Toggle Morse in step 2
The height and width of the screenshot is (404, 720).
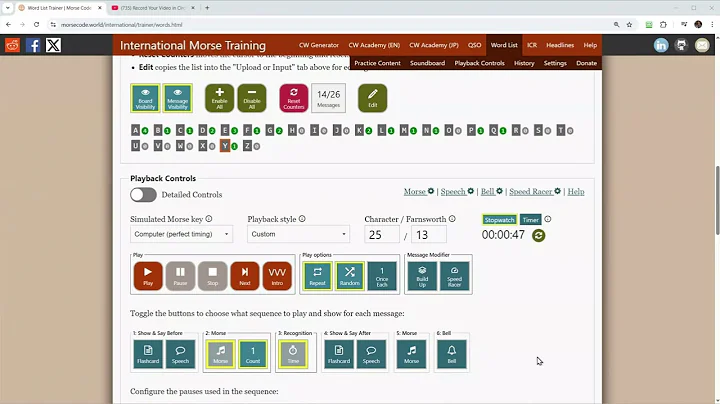[220, 354]
